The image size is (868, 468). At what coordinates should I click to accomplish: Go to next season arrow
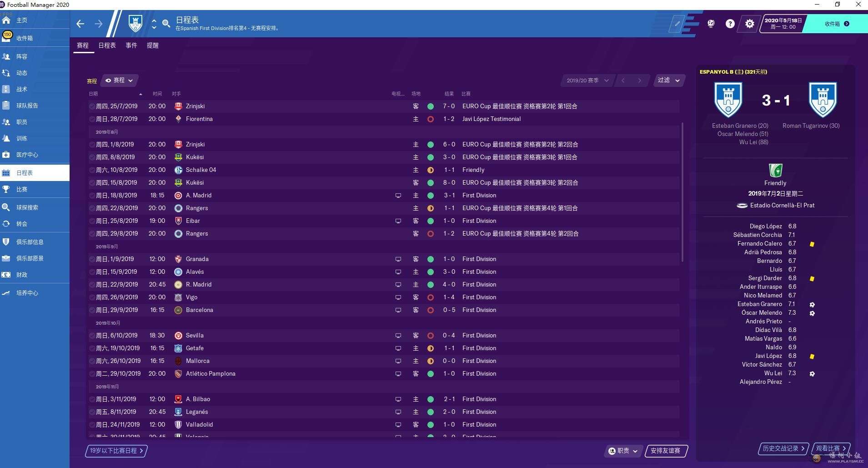[640, 81]
